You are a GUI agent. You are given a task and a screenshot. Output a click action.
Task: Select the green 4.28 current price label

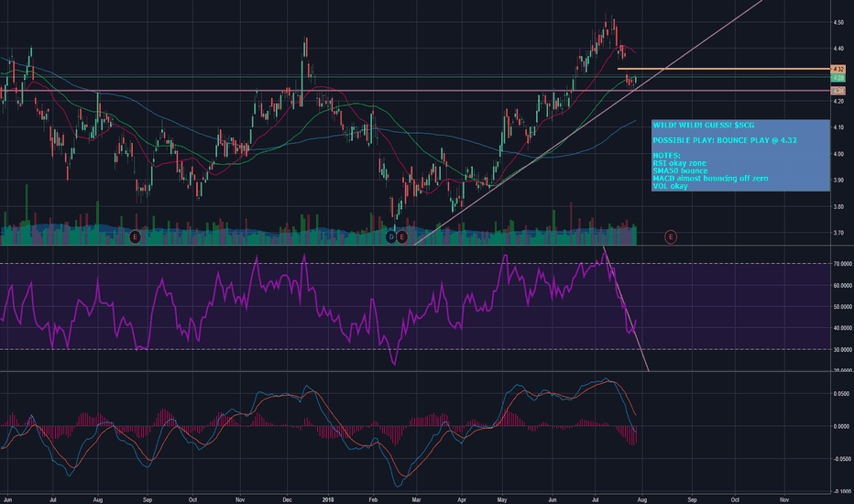tap(838, 78)
